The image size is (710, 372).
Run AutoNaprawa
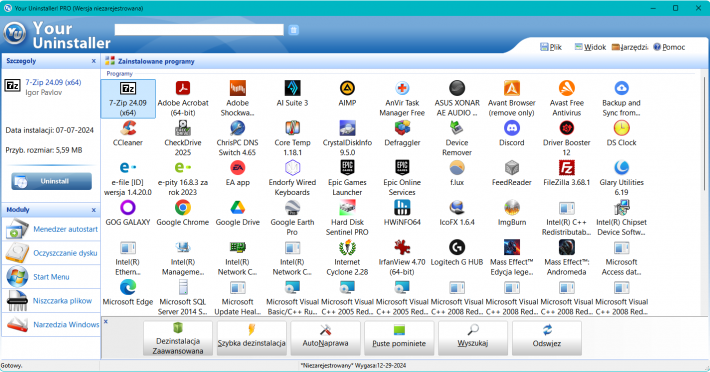point(326,338)
